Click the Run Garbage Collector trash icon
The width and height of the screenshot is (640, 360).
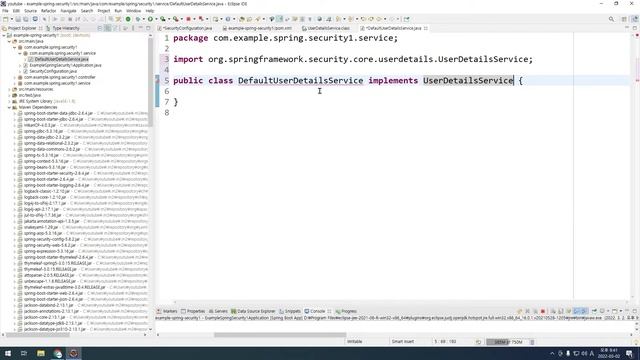(532, 342)
